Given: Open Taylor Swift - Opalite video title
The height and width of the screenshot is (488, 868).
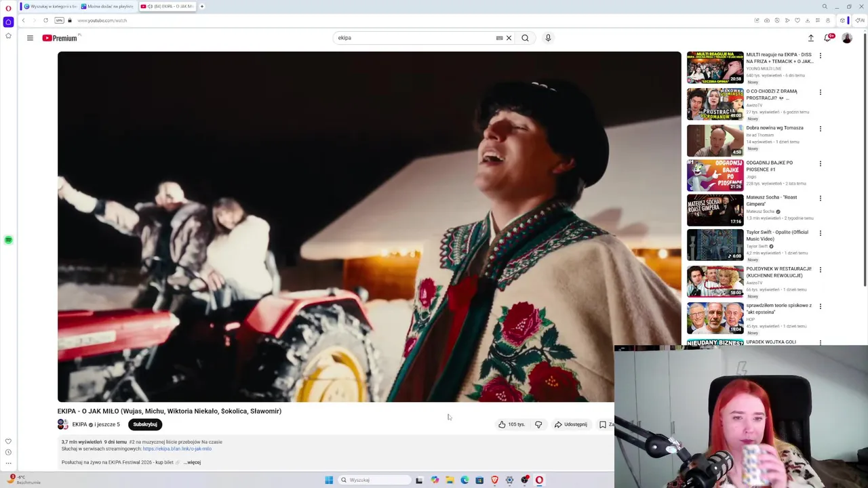Looking at the screenshot, I should pyautogui.click(x=777, y=235).
